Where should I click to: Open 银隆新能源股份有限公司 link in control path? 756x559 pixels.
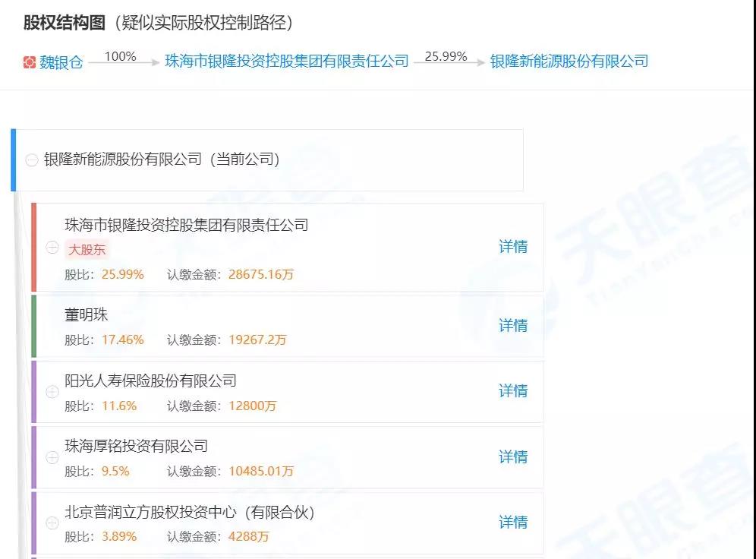569,62
